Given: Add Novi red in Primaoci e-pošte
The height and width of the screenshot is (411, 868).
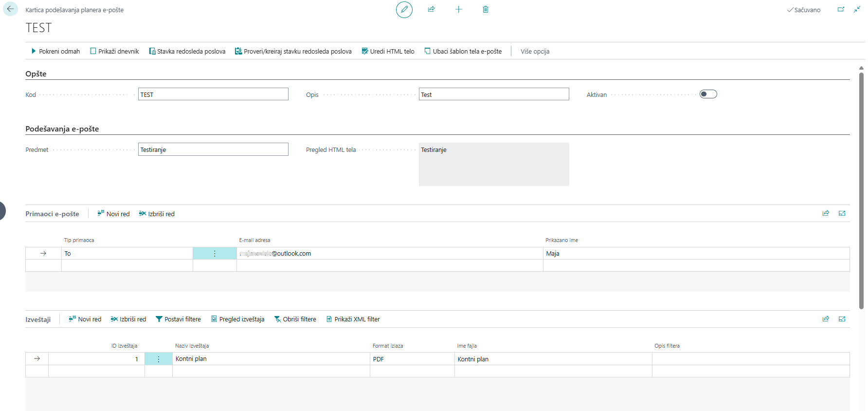Looking at the screenshot, I should tap(113, 214).
